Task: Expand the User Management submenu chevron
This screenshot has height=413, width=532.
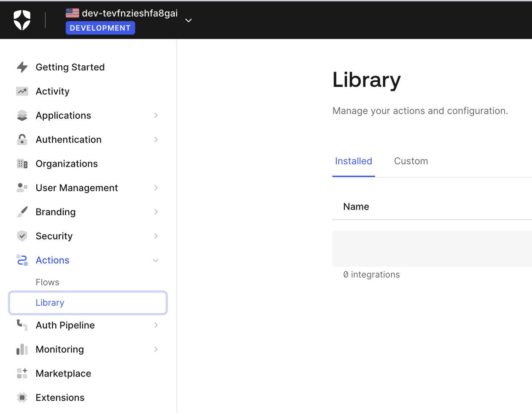Action: [156, 188]
